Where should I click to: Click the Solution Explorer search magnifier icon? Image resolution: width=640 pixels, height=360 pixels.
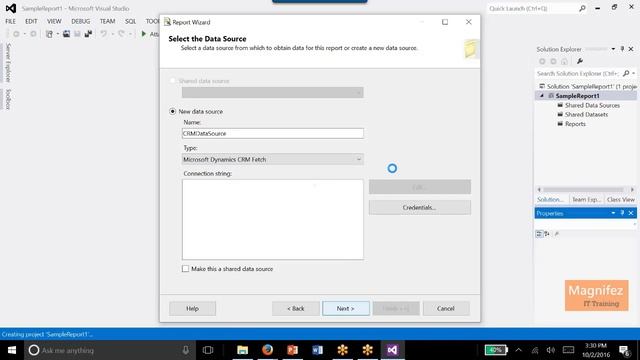point(626,73)
